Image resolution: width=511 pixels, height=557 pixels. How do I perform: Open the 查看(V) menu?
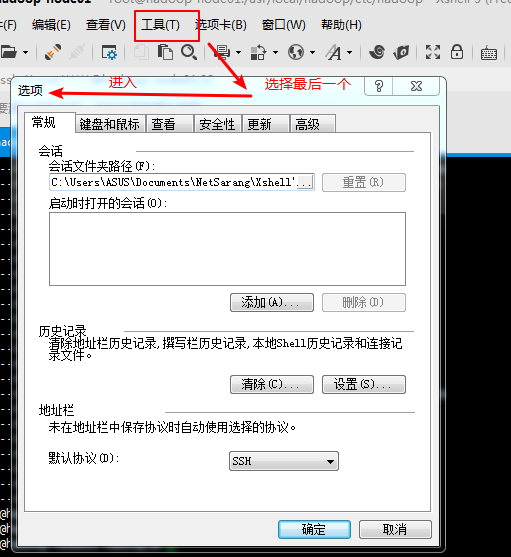106,25
